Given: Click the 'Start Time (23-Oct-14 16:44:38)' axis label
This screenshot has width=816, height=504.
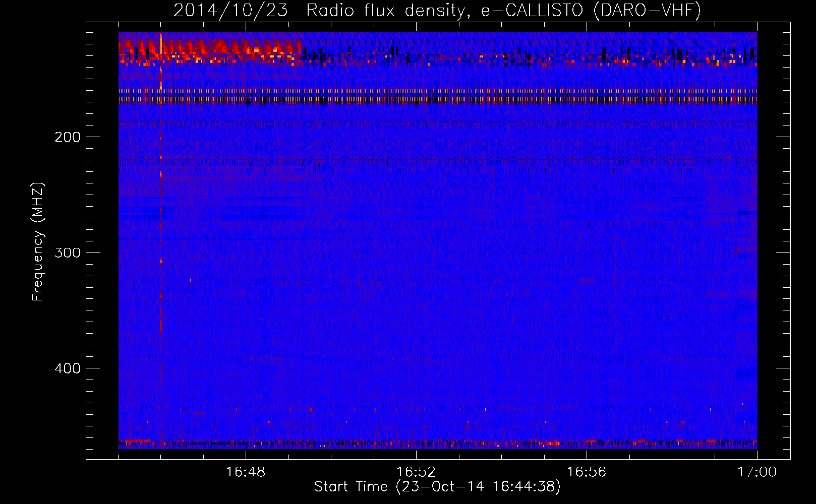Looking at the screenshot, I should pos(437,487).
